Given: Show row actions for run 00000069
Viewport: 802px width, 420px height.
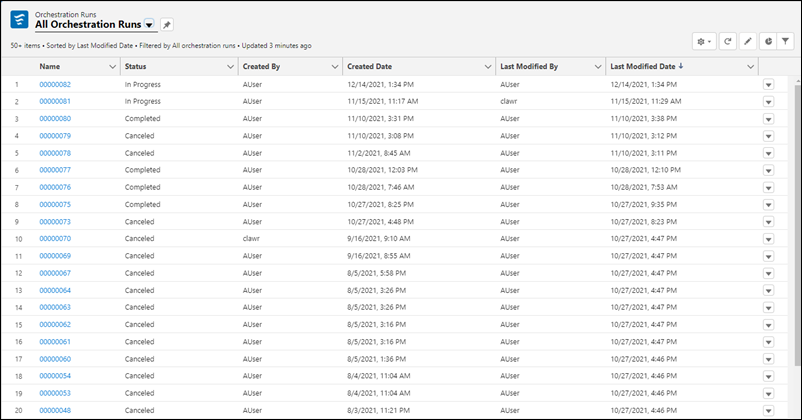Looking at the screenshot, I should (768, 256).
